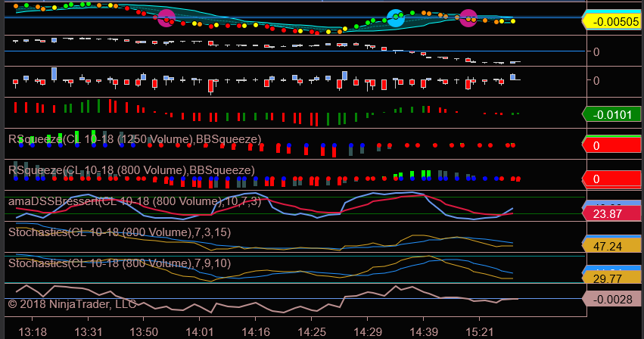Click the 13:31 time axis label
Image resolution: width=644 pixels, height=339 pixels.
[x=89, y=331]
